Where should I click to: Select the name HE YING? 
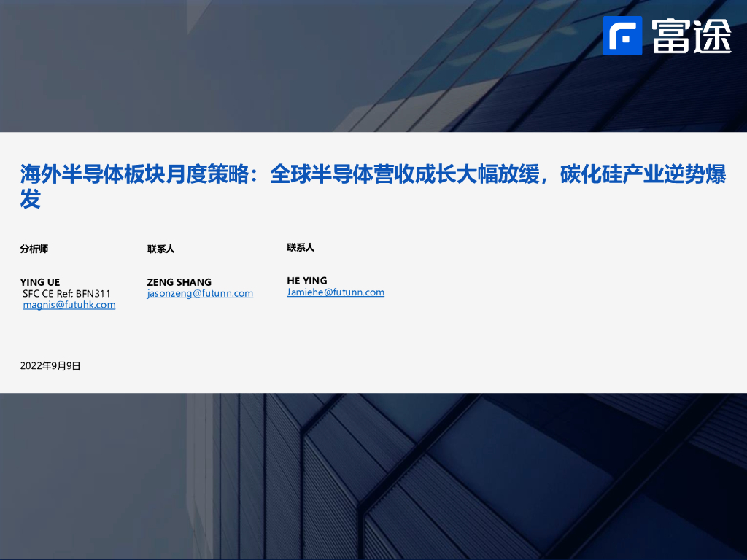307,281
